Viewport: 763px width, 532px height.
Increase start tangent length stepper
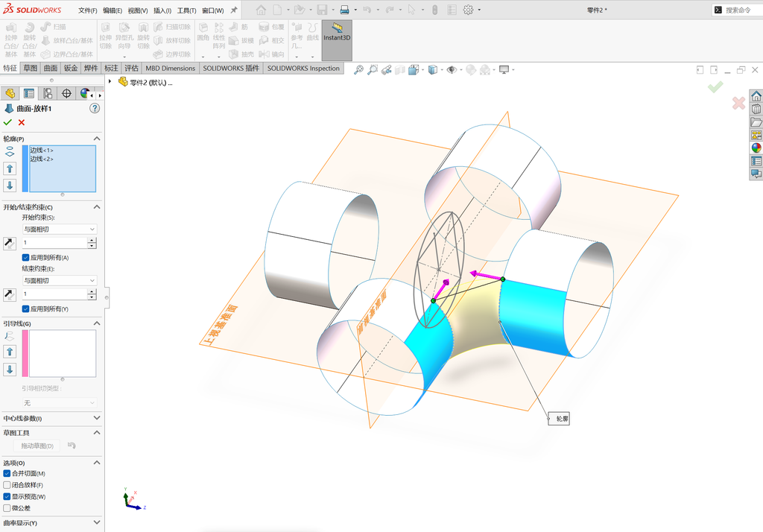click(x=92, y=240)
